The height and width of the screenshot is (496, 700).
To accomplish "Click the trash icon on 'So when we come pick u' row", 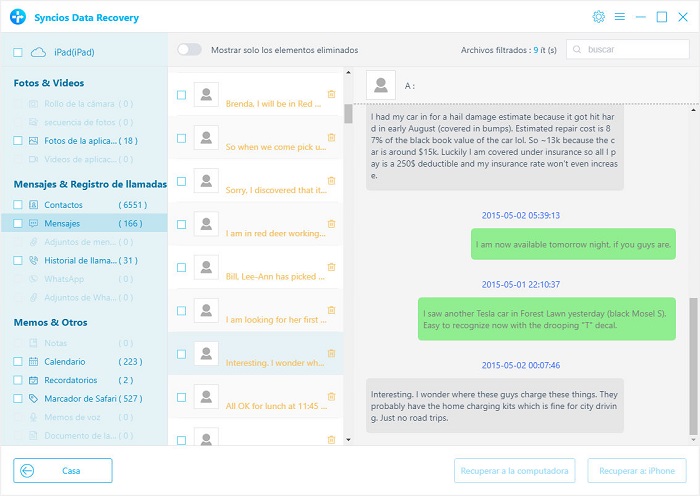I will (331, 137).
